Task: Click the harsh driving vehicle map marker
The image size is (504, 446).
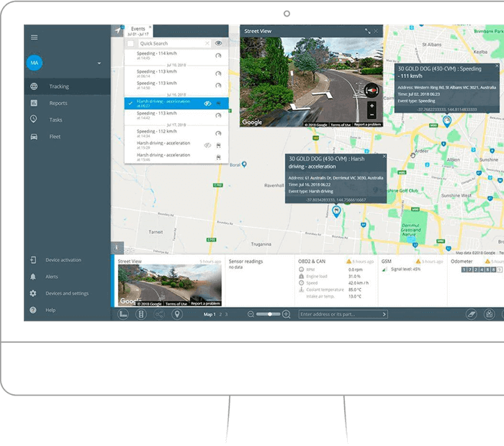Action: (336, 210)
